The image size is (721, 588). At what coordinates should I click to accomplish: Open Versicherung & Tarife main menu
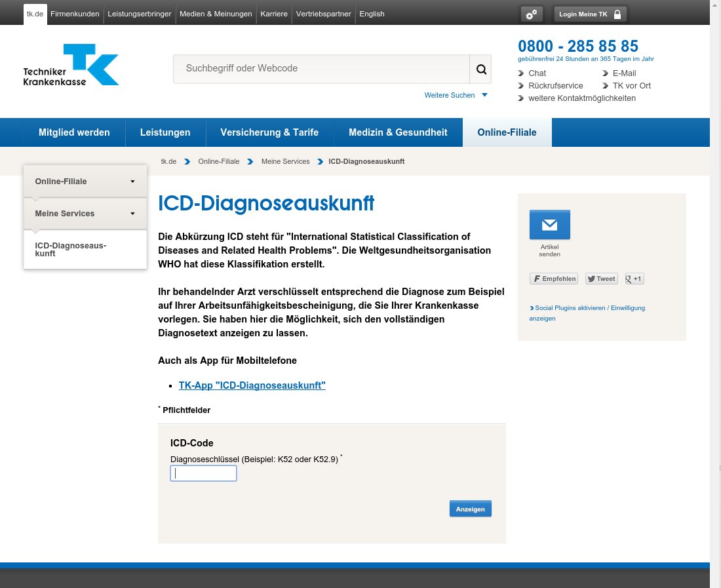tap(269, 132)
